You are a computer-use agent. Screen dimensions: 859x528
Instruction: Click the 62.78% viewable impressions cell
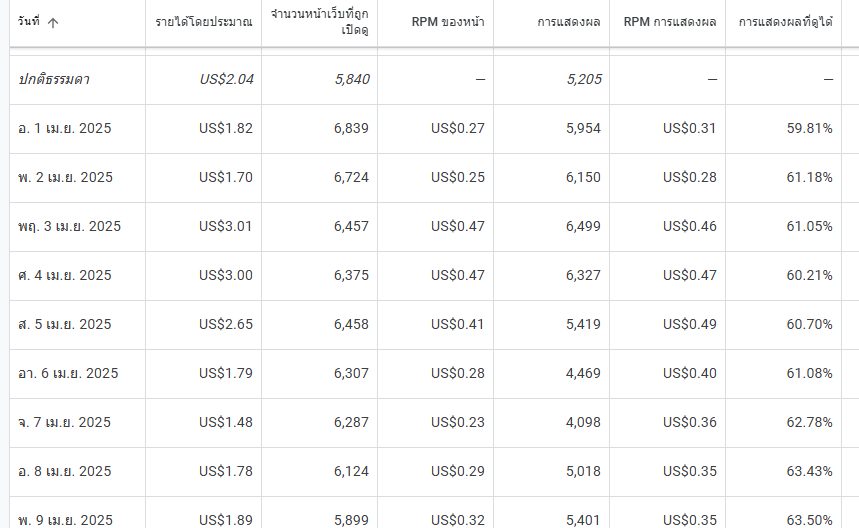[x=809, y=422]
